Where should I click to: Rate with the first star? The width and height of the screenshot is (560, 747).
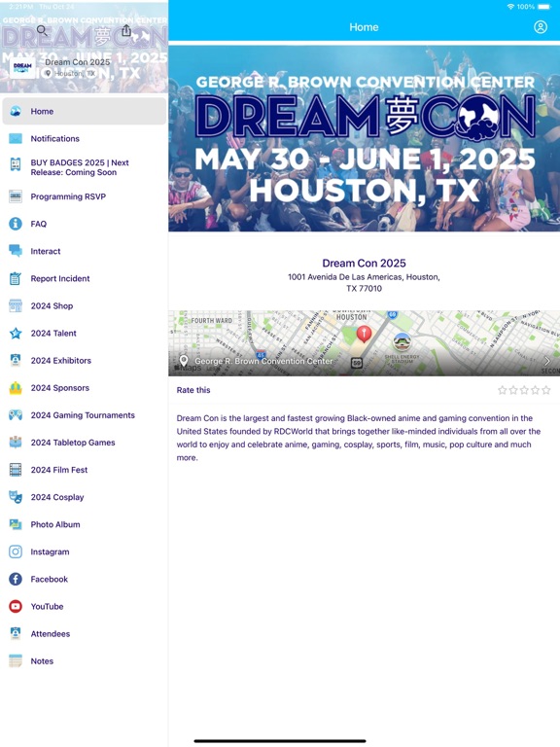[x=503, y=390]
